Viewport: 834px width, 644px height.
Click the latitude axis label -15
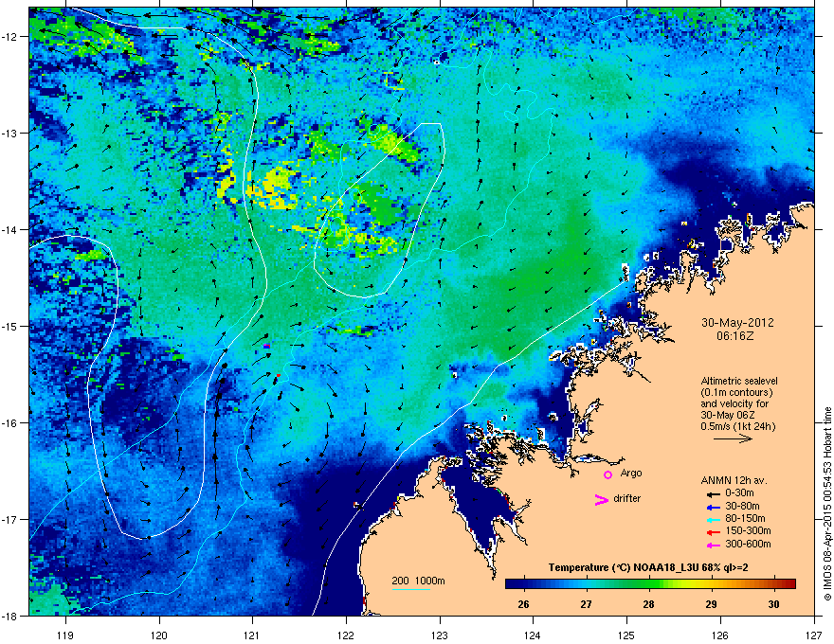(10, 326)
